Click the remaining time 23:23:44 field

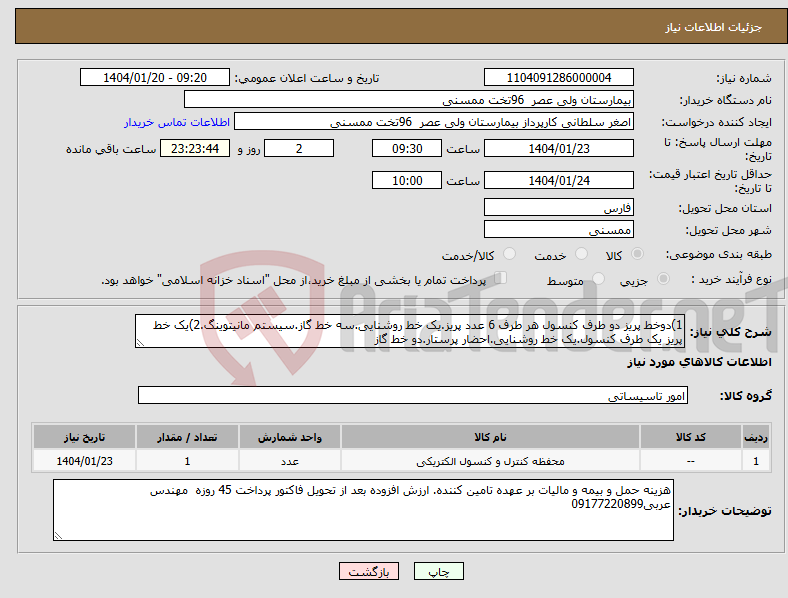[195, 148]
